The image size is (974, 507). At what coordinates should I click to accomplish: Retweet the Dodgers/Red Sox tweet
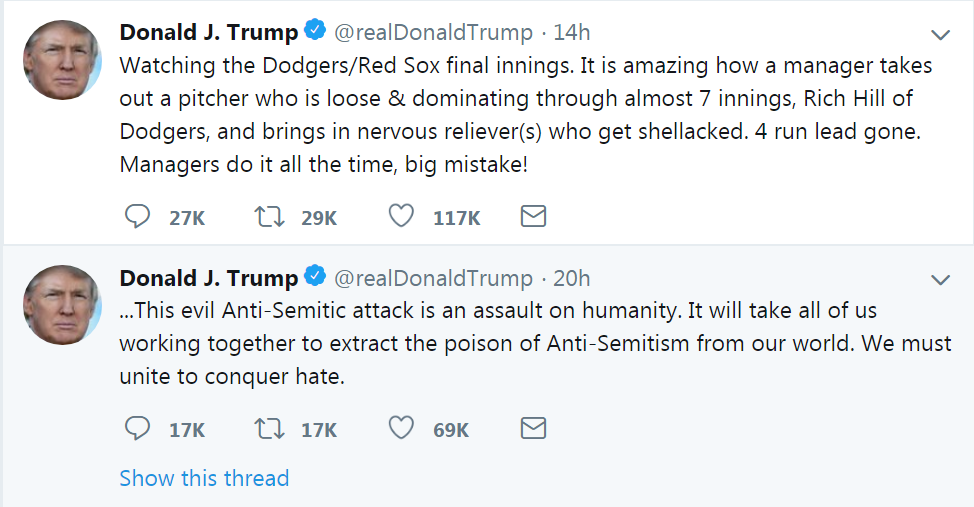(x=270, y=217)
